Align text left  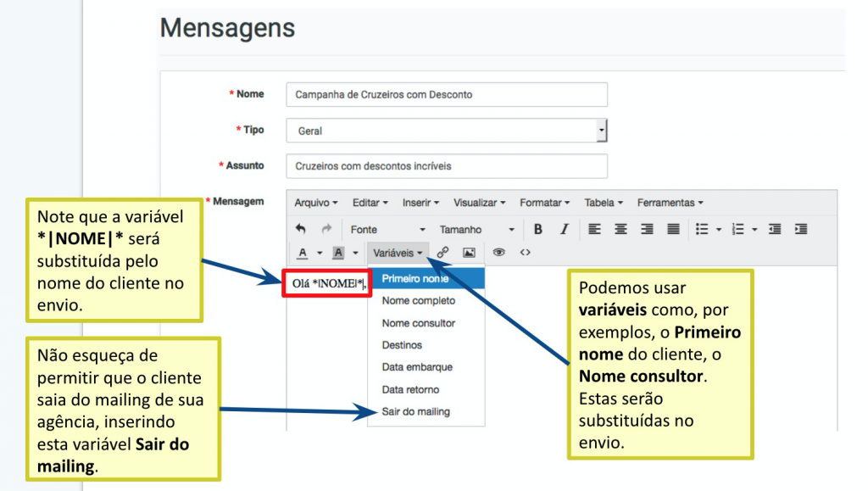tap(594, 229)
